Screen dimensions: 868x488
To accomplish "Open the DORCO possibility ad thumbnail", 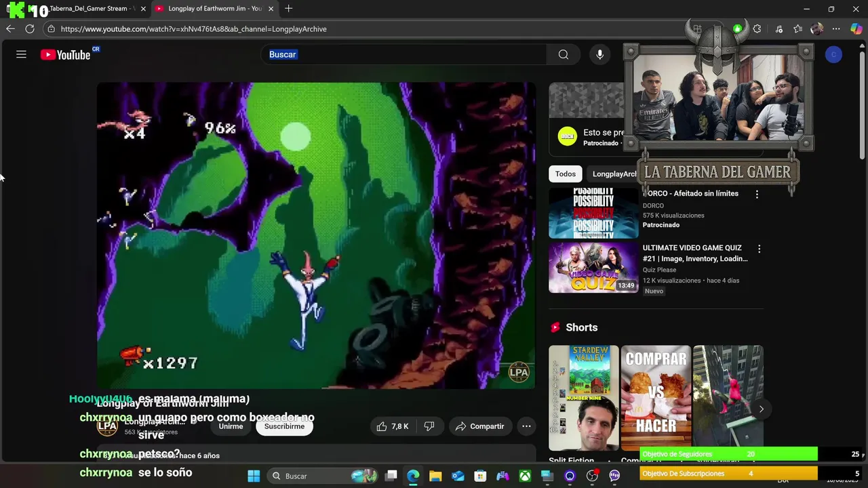I will 593,213.
